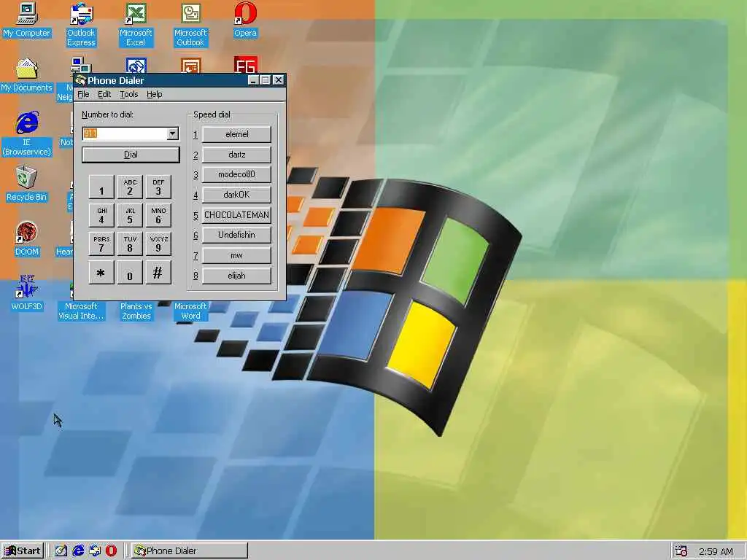Click the system tray scheduler icon

[x=681, y=551]
